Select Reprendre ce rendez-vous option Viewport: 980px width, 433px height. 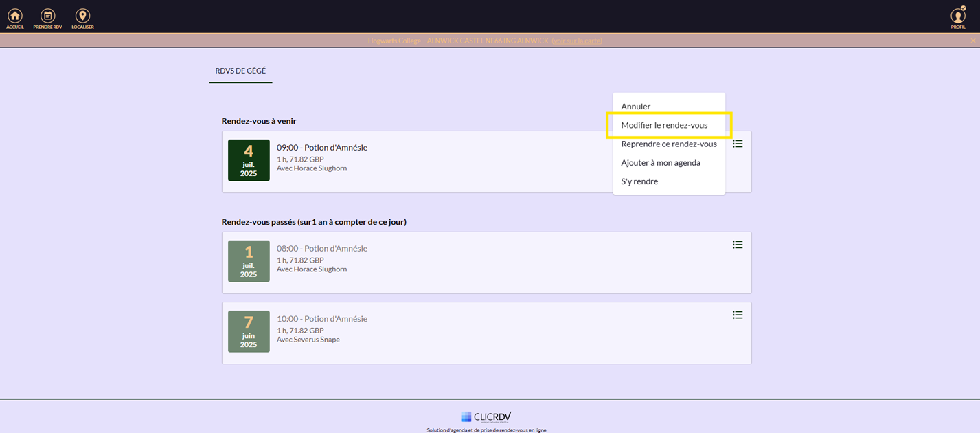pos(668,144)
